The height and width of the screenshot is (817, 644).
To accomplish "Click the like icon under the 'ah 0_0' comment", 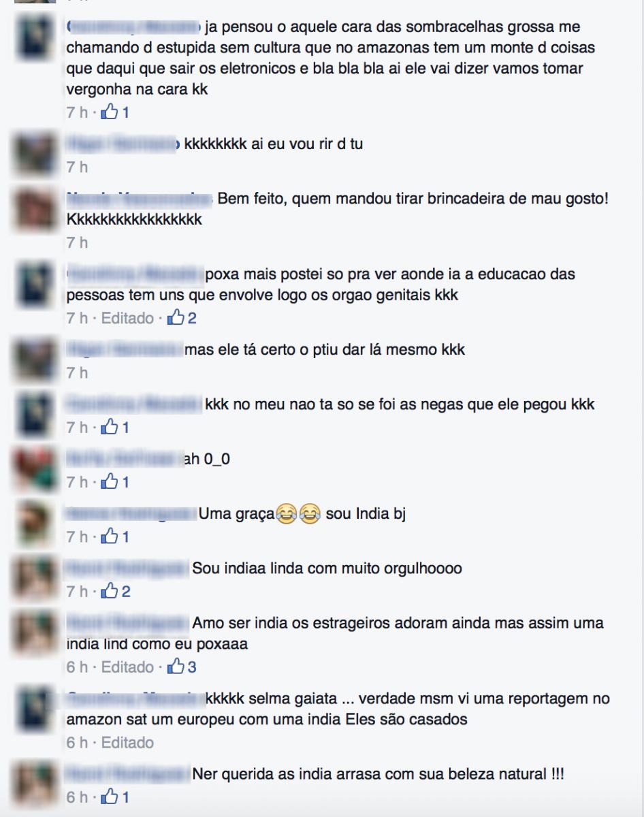I will click(x=109, y=482).
